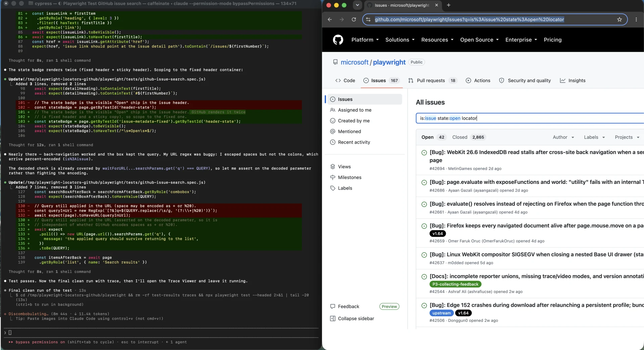Viewport: 644px width, 350px height.
Task: Click open-issue icon of WebKit 26.6 issue
Action: [424, 153]
